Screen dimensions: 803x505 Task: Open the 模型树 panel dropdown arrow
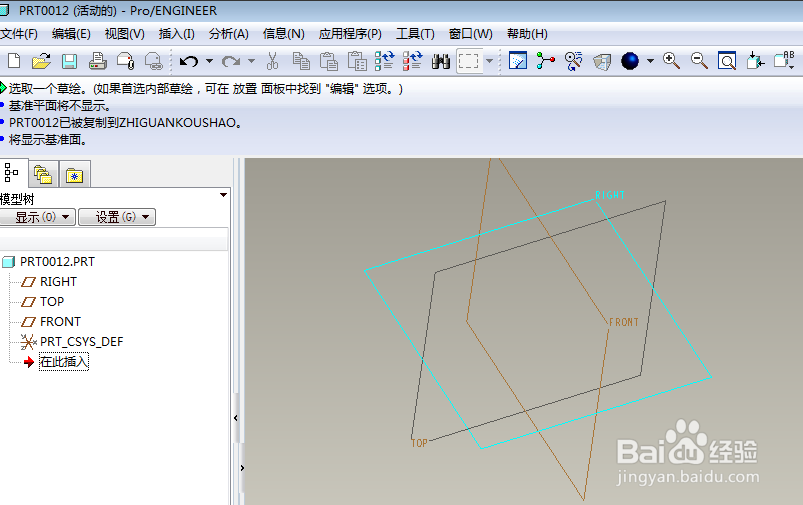point(223,195)
